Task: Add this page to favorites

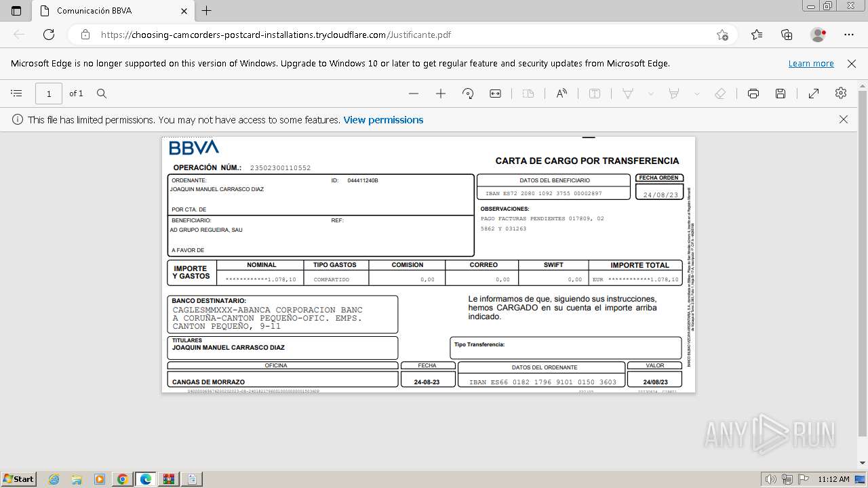Action: coord(722,35)
